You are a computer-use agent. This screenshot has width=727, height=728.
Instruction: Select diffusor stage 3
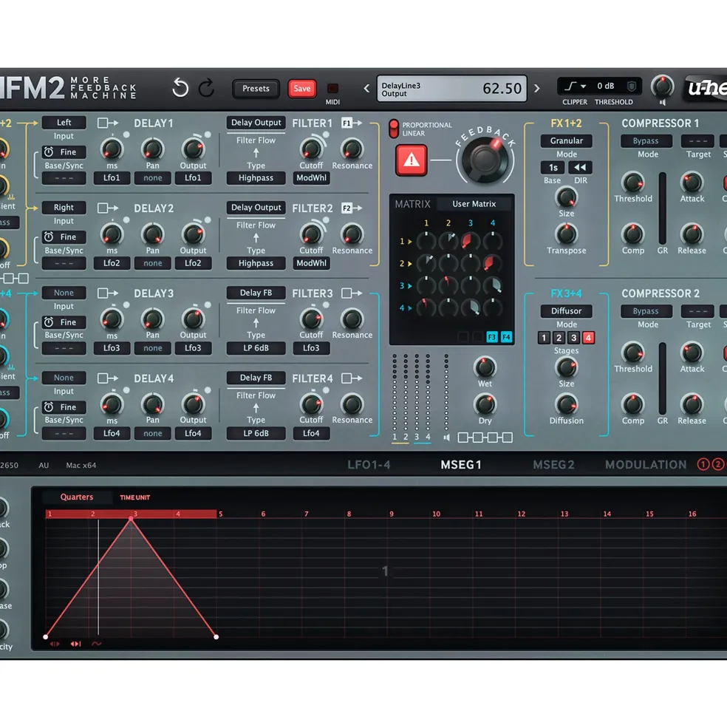(x=574, y=338)
